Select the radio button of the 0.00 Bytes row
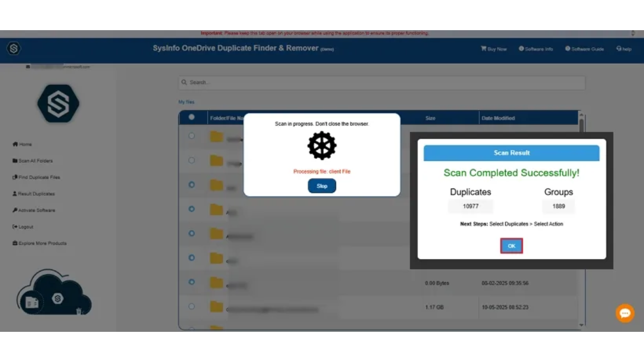The height and width of the screenshot is (362, 644). (191, 282)
